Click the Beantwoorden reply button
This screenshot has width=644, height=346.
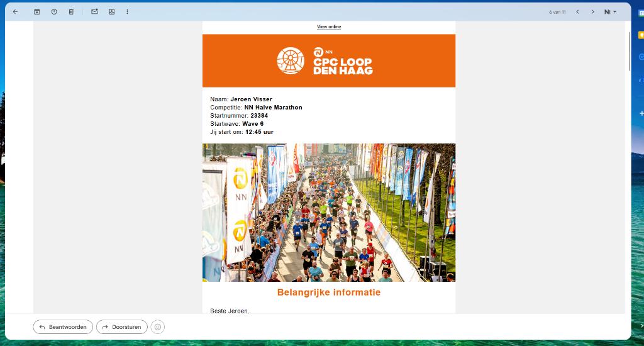(63, 327)
